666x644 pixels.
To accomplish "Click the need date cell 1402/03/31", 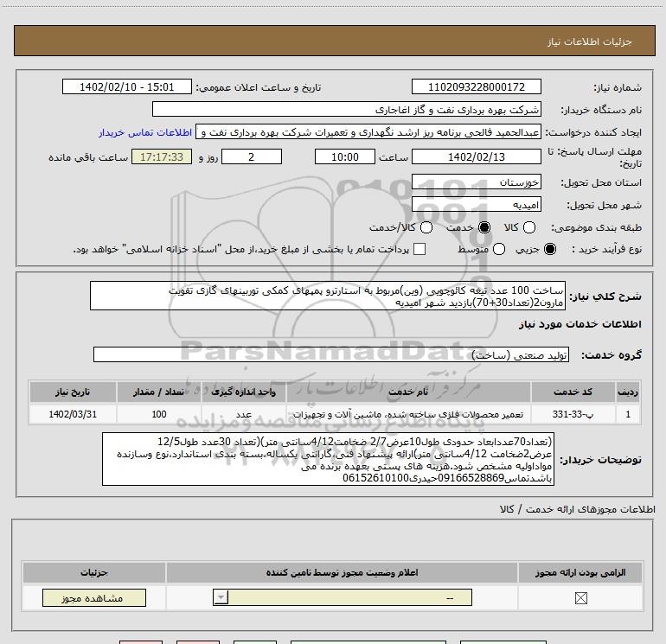I will [73, 414].
